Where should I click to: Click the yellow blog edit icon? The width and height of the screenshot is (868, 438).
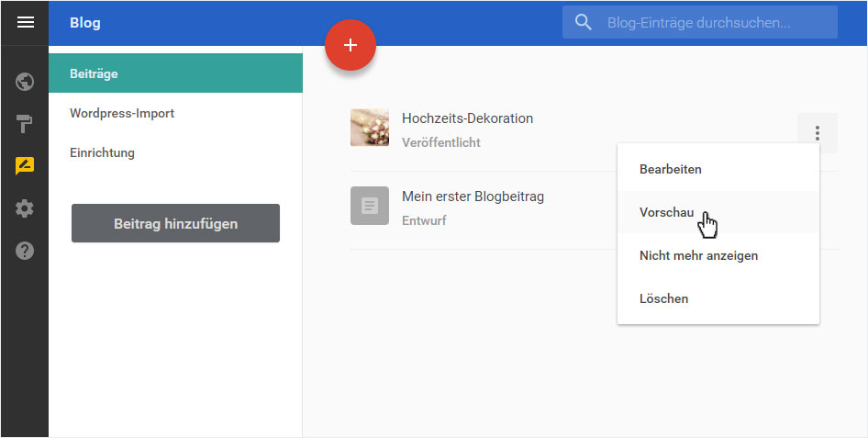25,166
